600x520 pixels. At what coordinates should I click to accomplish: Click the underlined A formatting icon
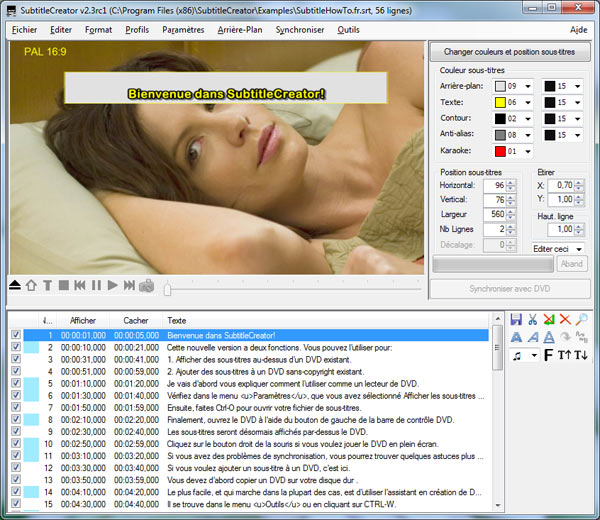(x=549, y=337)
